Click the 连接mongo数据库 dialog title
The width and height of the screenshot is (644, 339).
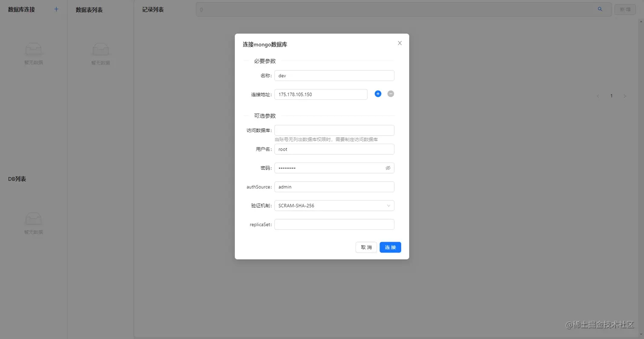tap(265, 44)
